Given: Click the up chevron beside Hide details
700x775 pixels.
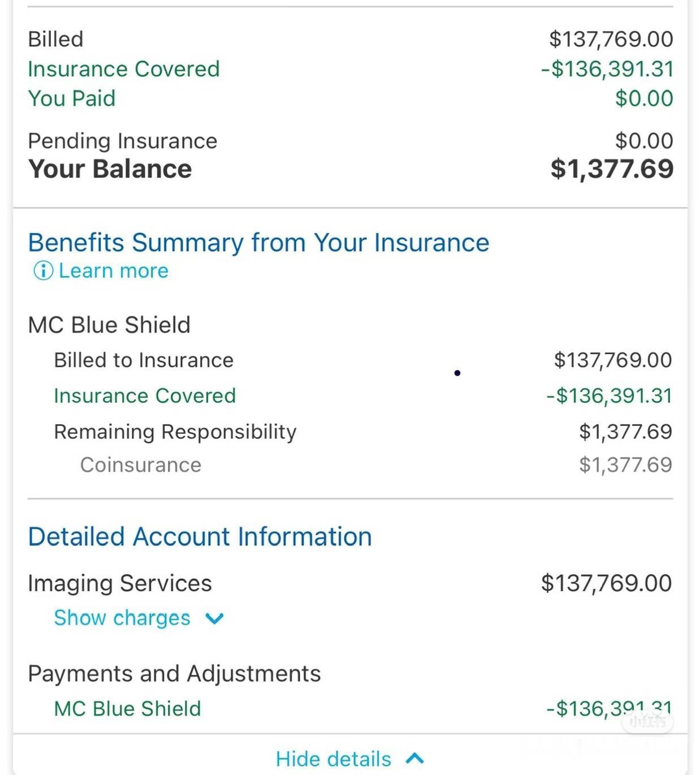Looking at the screenshot, I should coord(415,758).
